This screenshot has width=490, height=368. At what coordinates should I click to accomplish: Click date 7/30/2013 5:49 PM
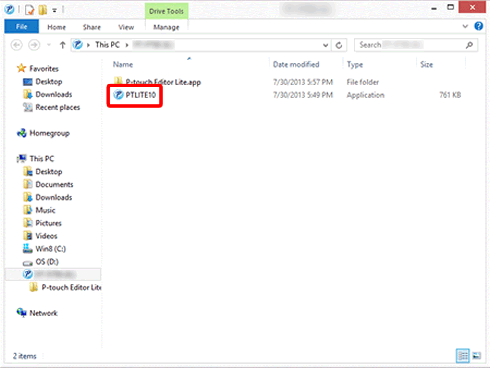[x=303, y=95]
